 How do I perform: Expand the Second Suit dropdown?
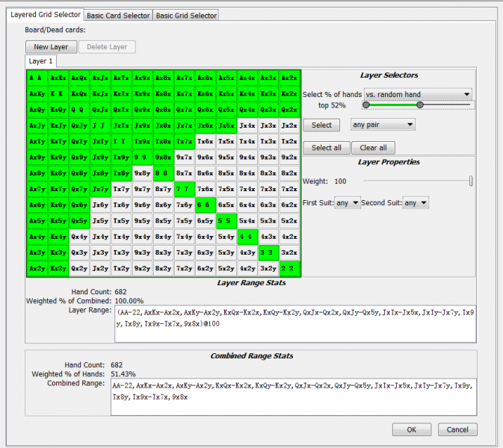416,203
